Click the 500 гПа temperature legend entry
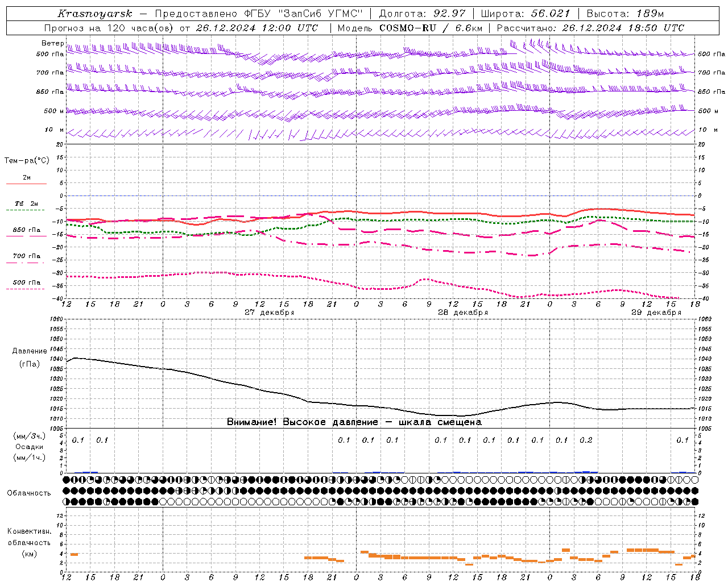Screen dimensions: 728x582 pyautogui.click(x=26, y=282)
